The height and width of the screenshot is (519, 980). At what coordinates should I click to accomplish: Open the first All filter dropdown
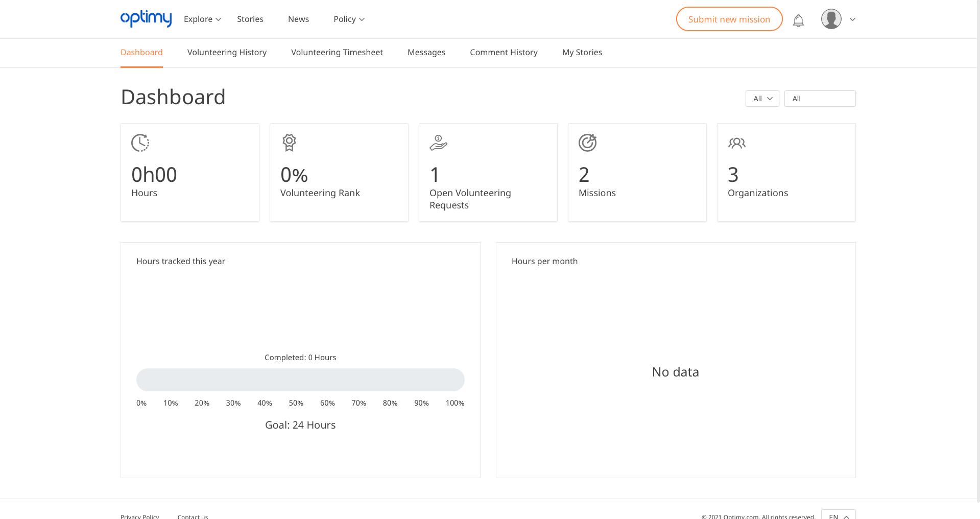click(x=762, y=99)
